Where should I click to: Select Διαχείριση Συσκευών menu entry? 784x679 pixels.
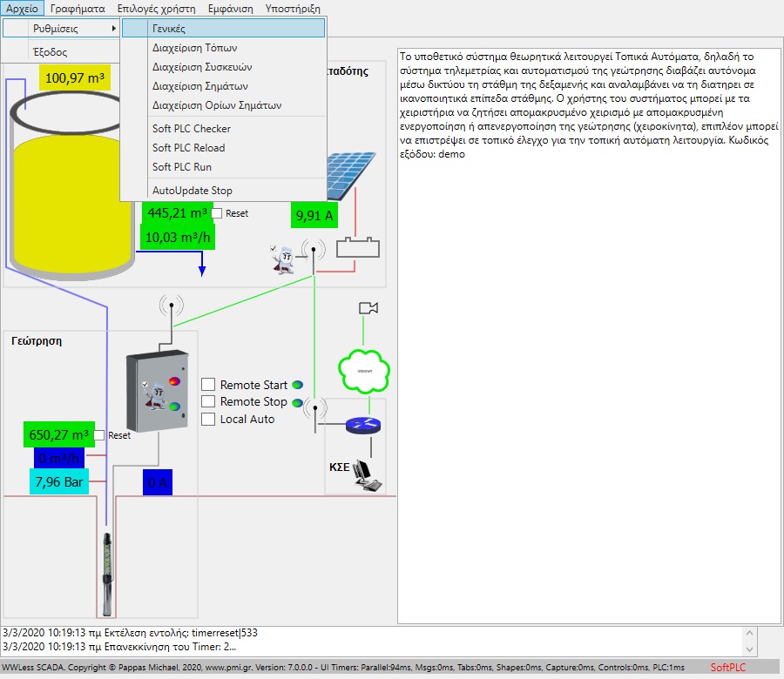[x=202, y=67]
